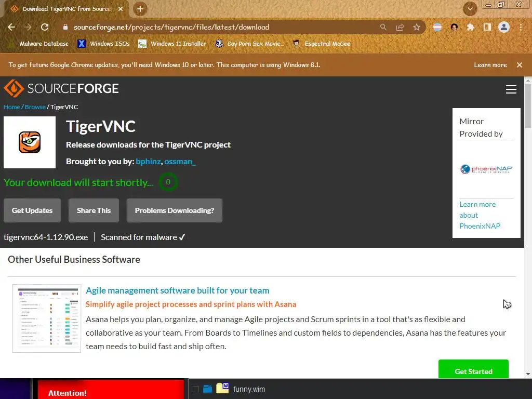This screenshot has width=532, height=399.
Task: Dismiss the Chrome update notification bar
Action: pos(520,65)
